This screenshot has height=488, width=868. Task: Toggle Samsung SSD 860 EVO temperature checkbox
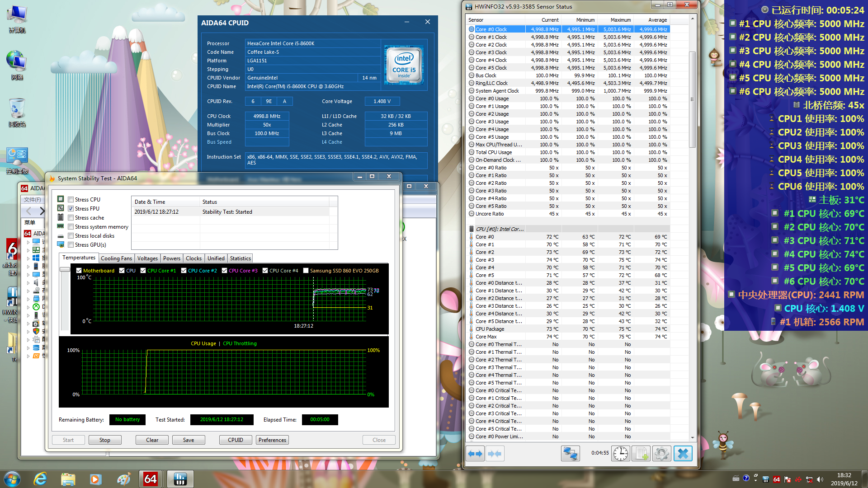[306, 271]
